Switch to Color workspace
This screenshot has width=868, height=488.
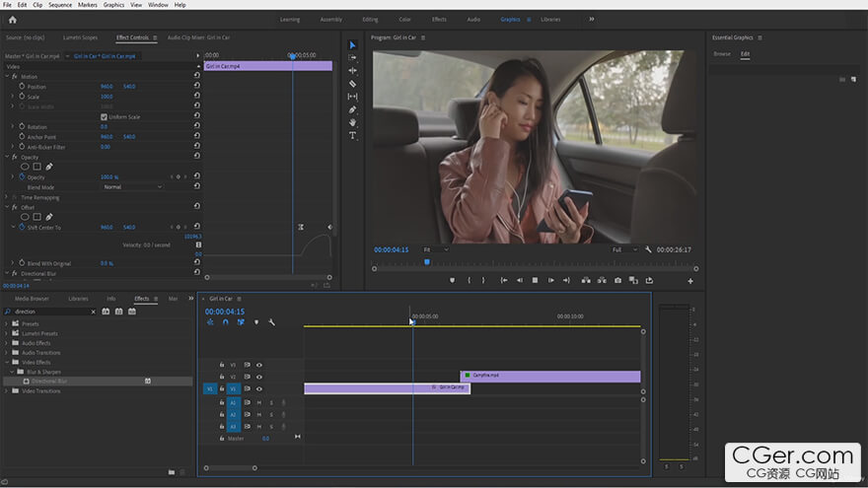(x=404, y=20)
